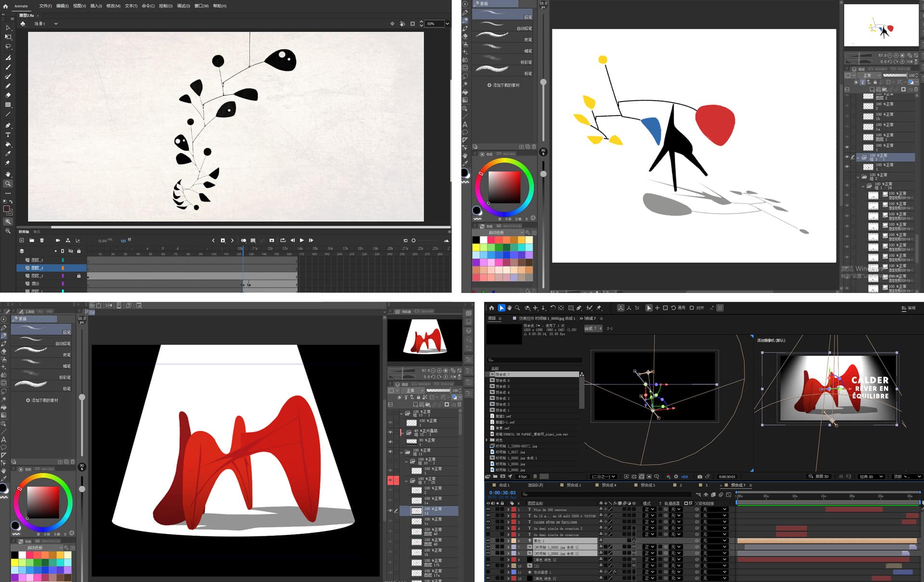Pick the Rectangle tool in Animate
Image resolution: width=924 pixels, height=582 pixels.
coord(8,104)
